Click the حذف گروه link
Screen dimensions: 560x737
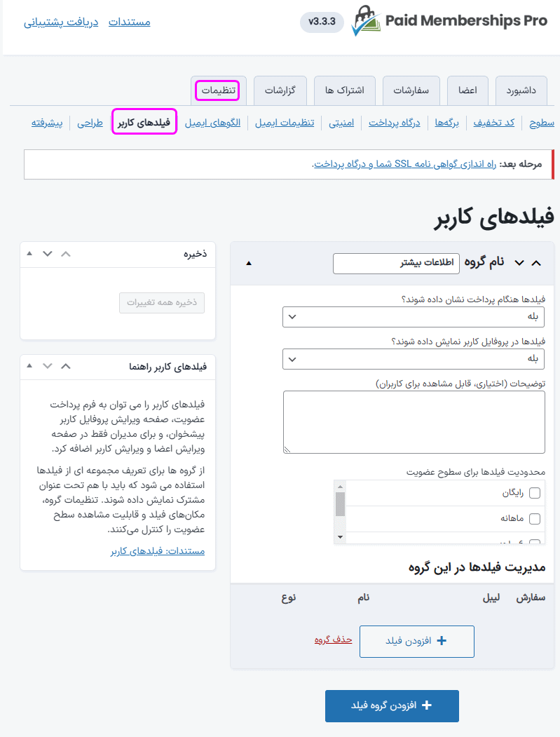pyautogui.click(x=333, y=640)
